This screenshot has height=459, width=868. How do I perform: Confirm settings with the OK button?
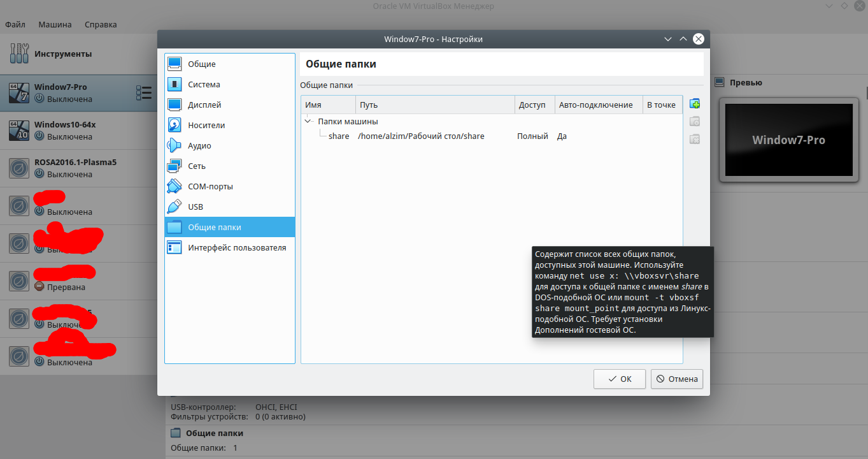(620, 379)
